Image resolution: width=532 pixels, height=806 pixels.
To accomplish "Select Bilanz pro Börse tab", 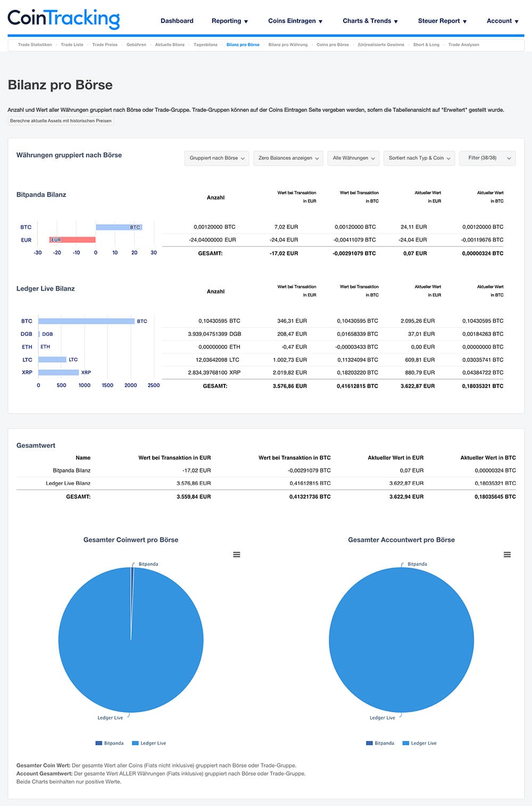I will tap(243, 45).
